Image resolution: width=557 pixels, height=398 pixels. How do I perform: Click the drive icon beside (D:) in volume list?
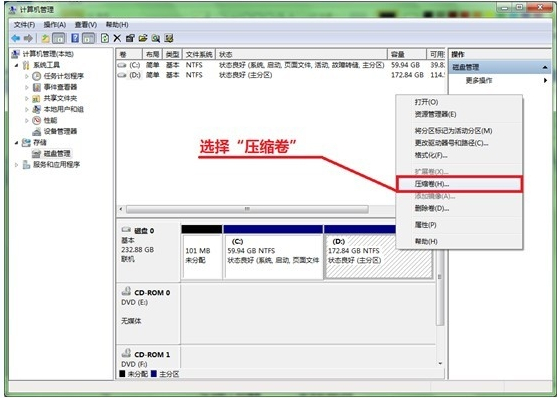pos(122,75)
